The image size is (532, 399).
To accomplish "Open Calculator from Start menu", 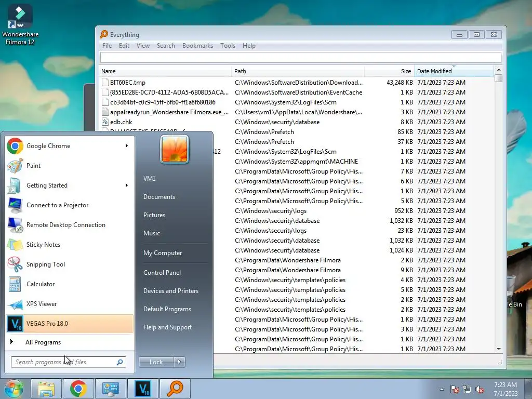I will pyautogui.click(x=70, y=284).
